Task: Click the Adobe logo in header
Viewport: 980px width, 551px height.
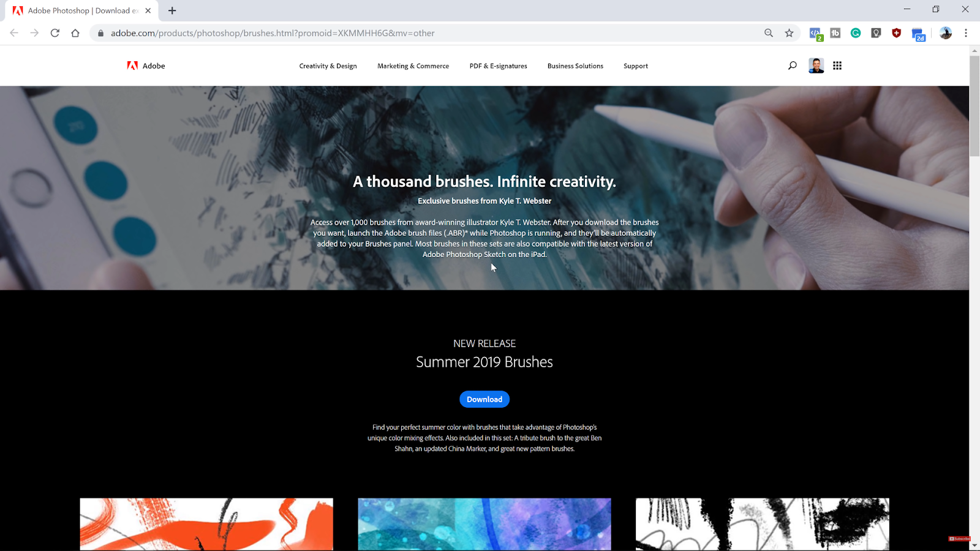Action: coord(146,66)
